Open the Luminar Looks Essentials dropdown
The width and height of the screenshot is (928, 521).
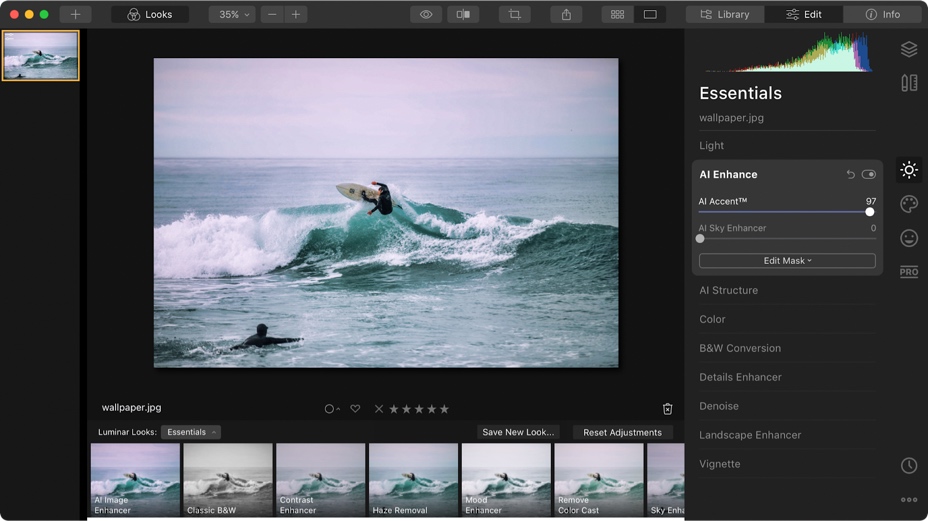[x=191, y=432]
